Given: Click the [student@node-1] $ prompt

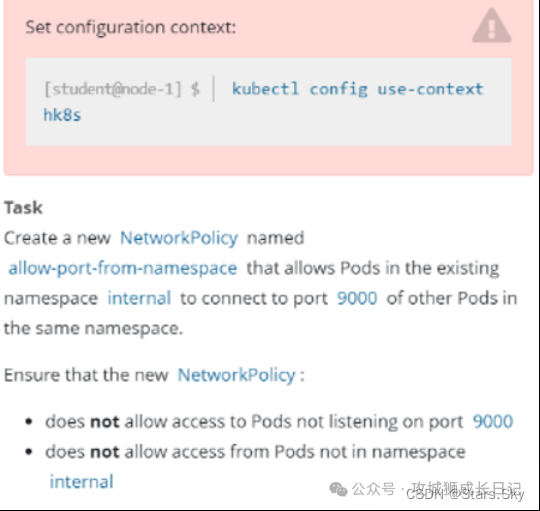Looking at the screenshot, I should point(122,89).
